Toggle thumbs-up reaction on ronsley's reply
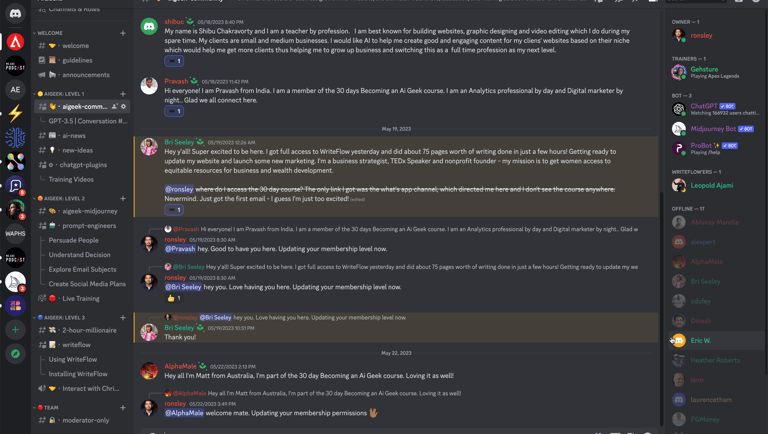This screenshot has height=434, width=768. point(174,298)
